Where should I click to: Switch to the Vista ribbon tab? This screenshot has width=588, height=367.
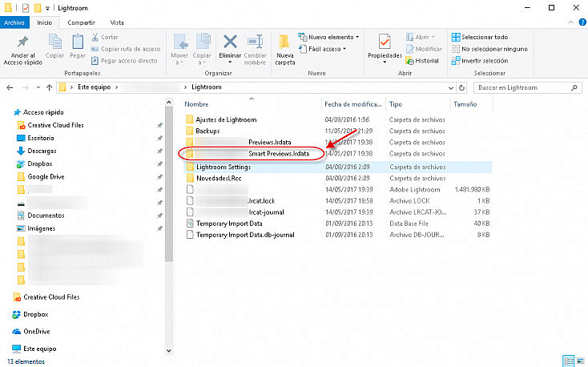[x=117, y=22]
